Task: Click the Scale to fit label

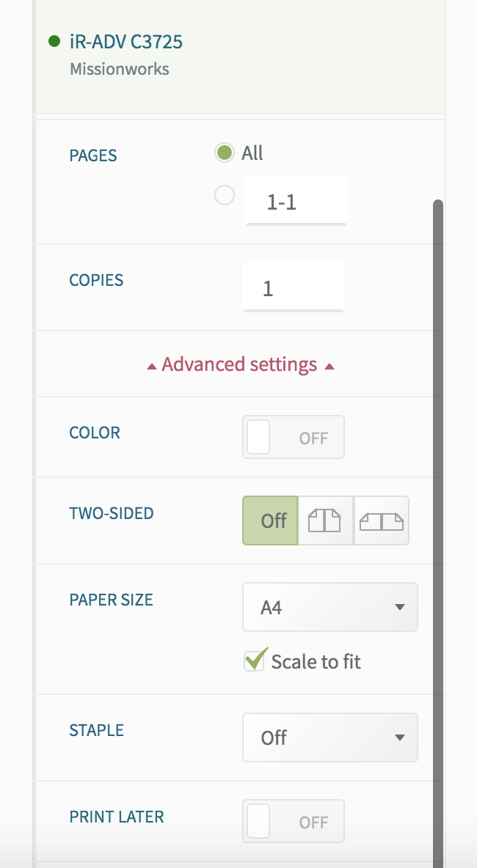Action: [x=316, y=661]
